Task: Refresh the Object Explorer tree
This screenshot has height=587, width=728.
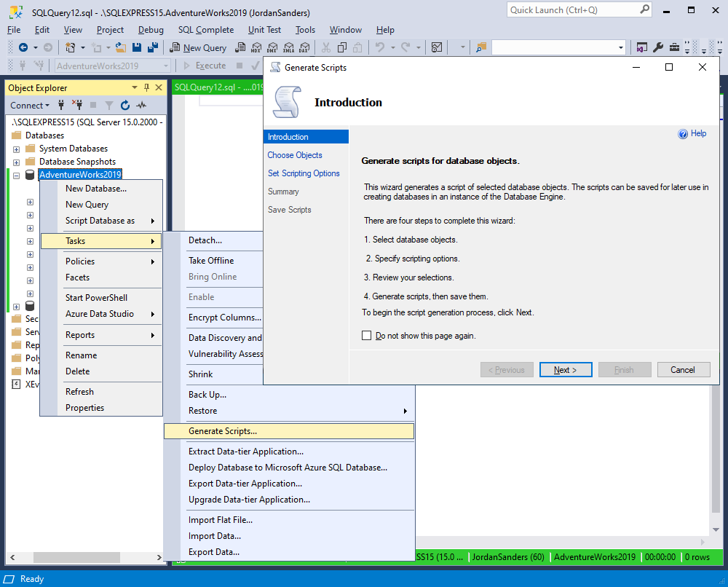Action: pyautogui.click(x=125, y=106)
